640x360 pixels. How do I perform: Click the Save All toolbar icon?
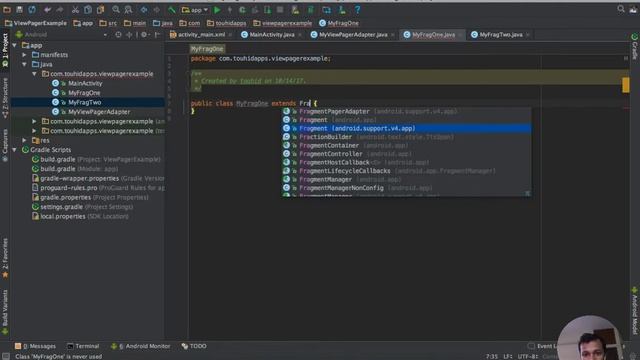point(19,9)
